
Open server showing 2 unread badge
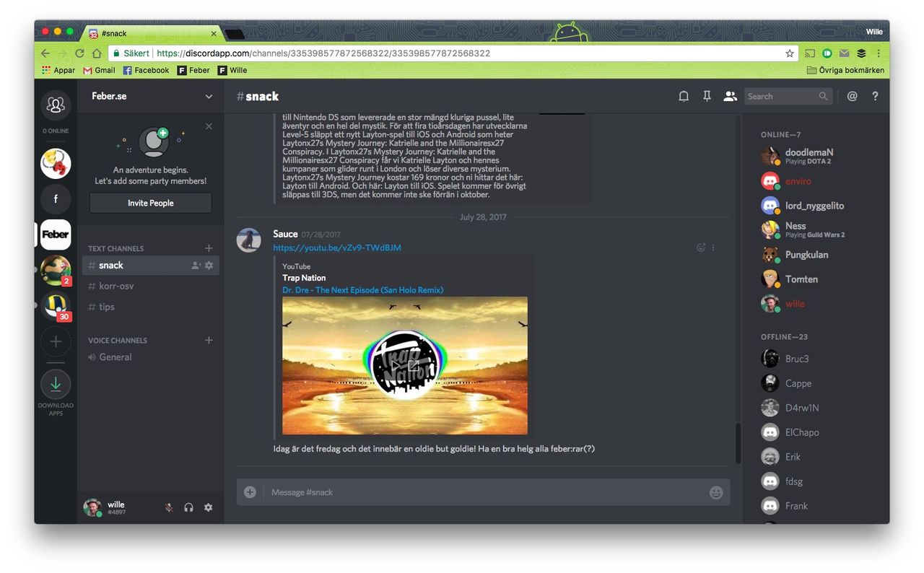(56, 271)
